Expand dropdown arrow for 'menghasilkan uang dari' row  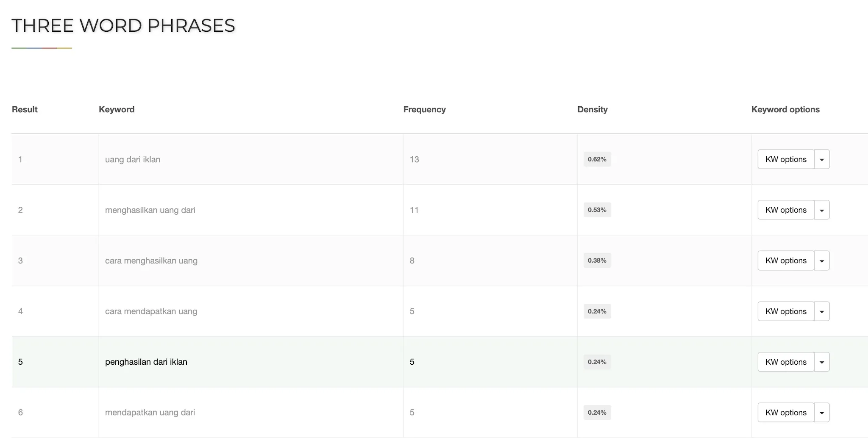pos(822,210)
